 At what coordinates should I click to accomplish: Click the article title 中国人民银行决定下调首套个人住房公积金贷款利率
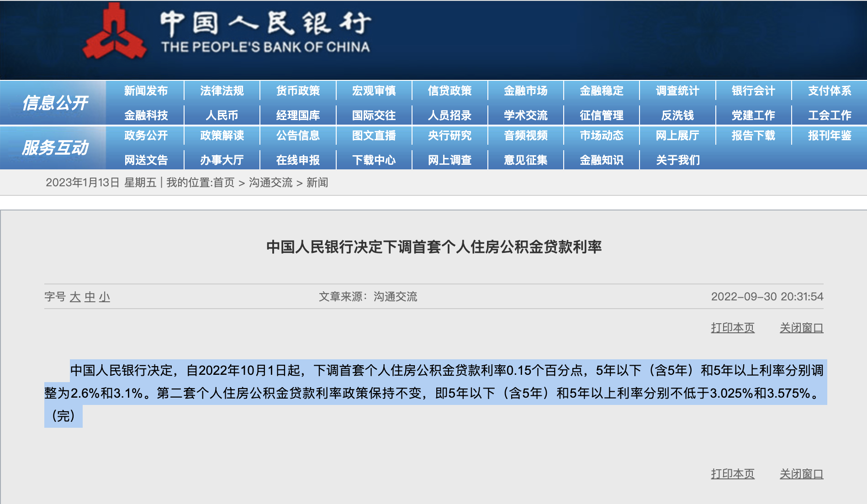434,247
